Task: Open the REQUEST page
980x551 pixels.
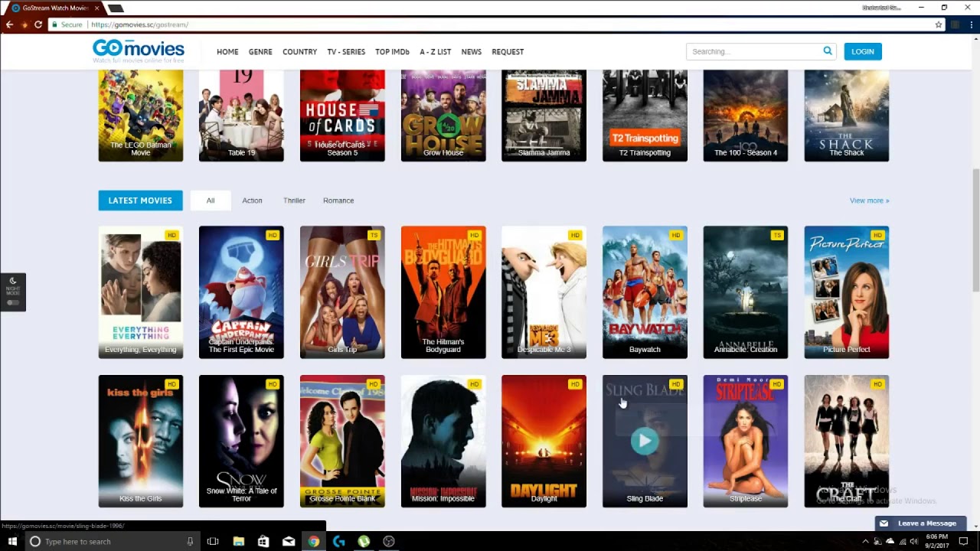Action: [508, 51]
